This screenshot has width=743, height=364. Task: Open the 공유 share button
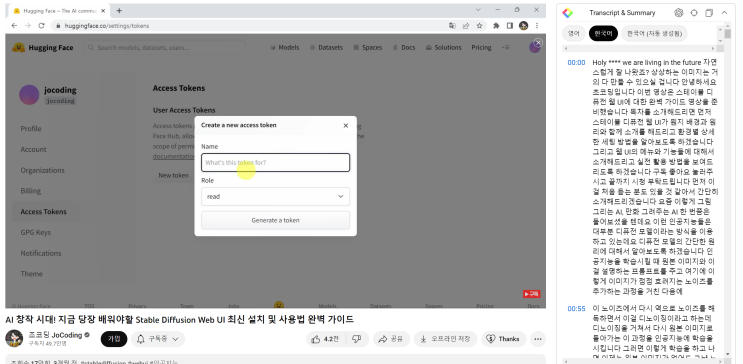point(391,339)
